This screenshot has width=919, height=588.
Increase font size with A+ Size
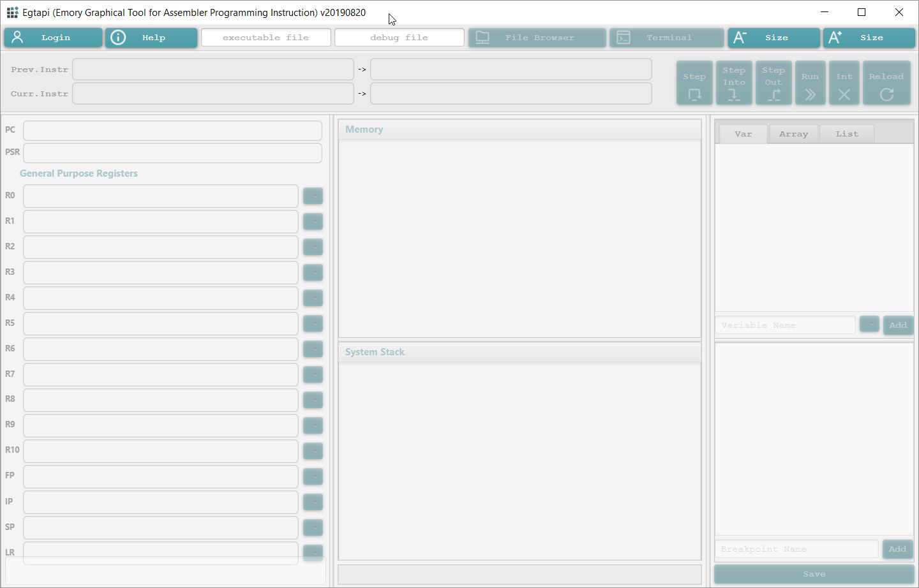tap(869, 38)
